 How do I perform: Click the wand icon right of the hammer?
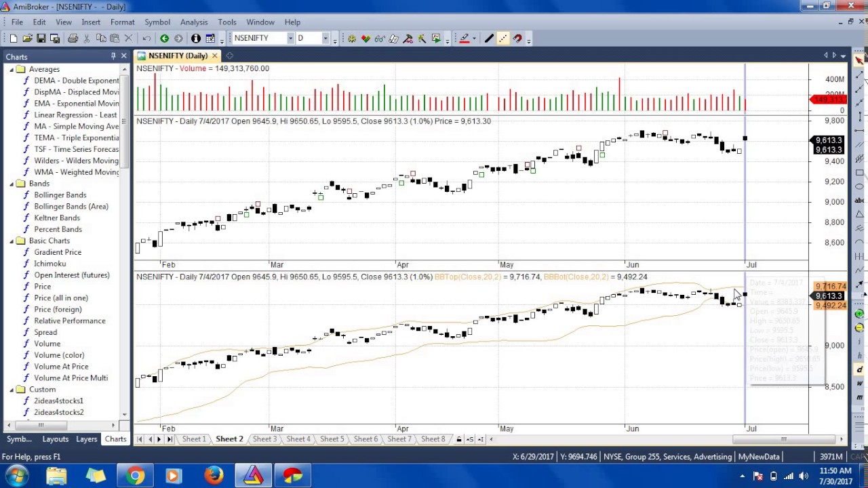[422, 39]
